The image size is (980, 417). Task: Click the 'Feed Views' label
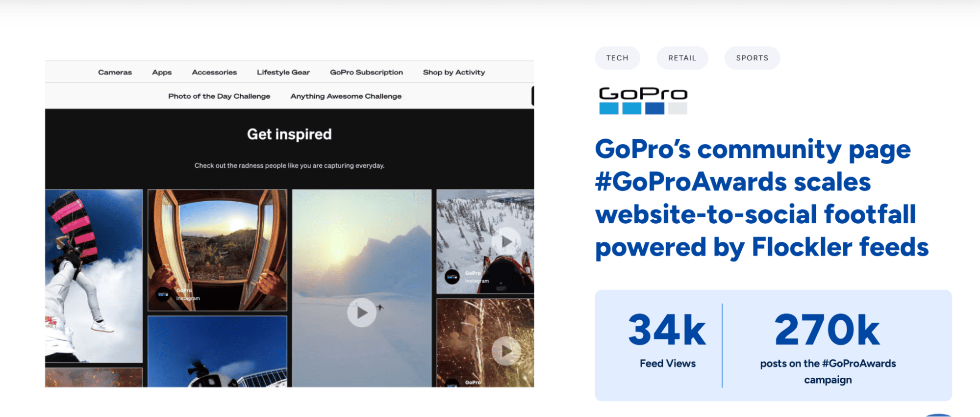click(667, 364)
